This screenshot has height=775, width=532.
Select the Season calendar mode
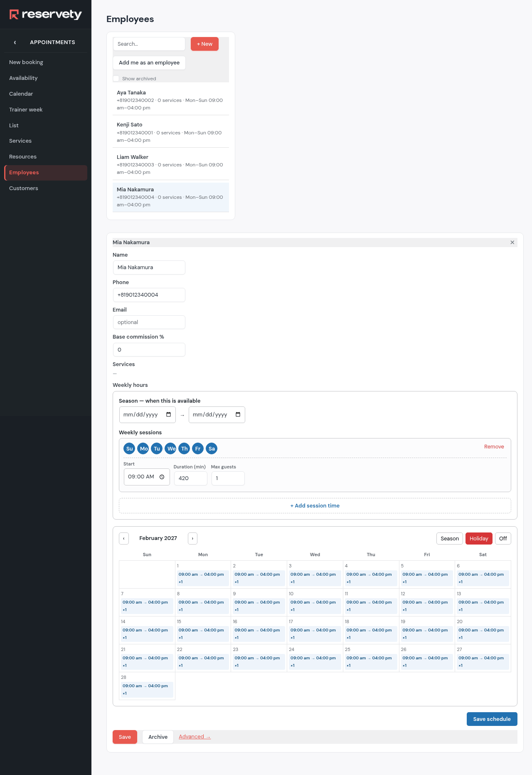pyautogui.click(x=450, y=539)
